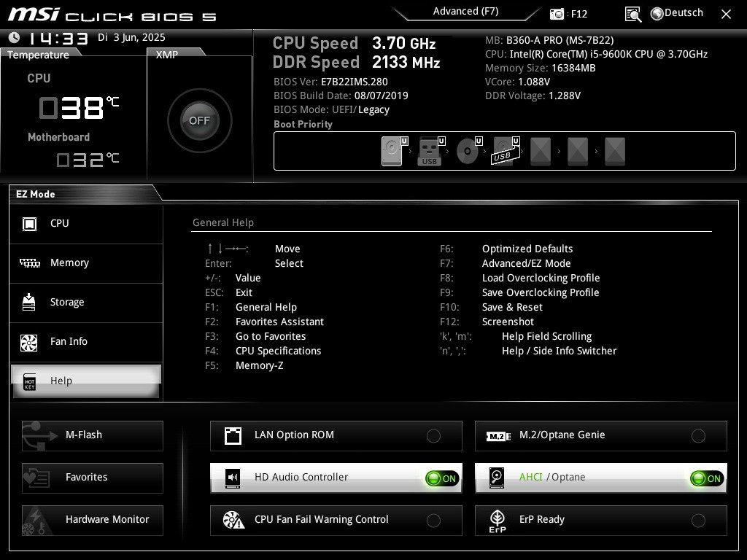Click the ErP leaf icon
Image resolution: width=747 pixels, height=560 pixels.
click(x=498, y=521)
